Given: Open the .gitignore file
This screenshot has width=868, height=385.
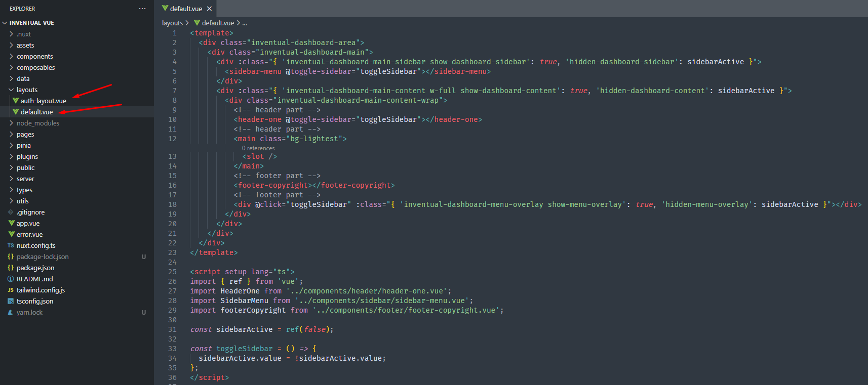Looking at the screenshot, I should 77,212.
